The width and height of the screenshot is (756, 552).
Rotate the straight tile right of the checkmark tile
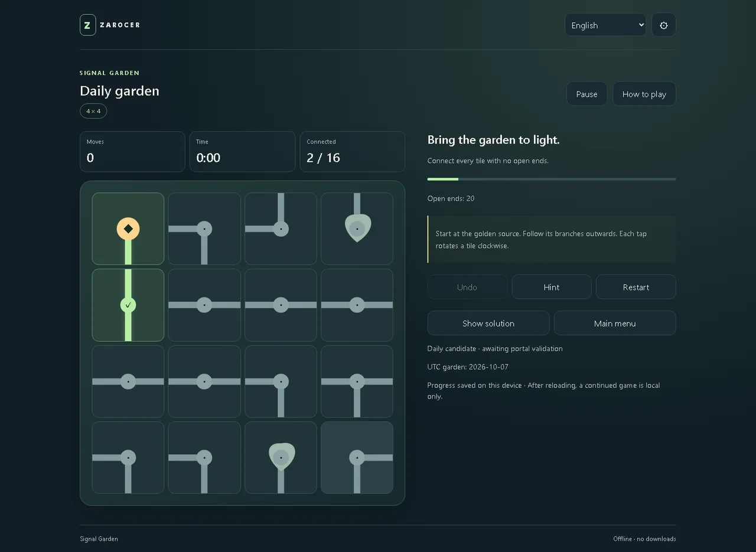click(x=204, y=305)
